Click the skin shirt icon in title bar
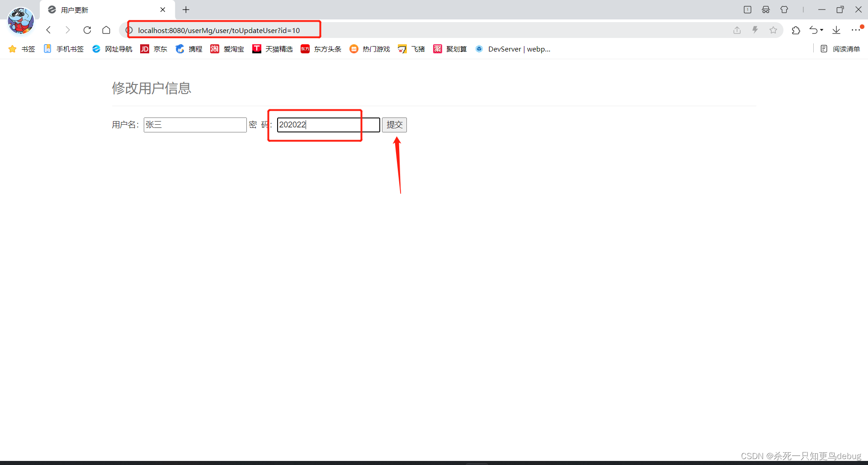The height and width of the screenshot is (465, 868). tap(784, 9)
